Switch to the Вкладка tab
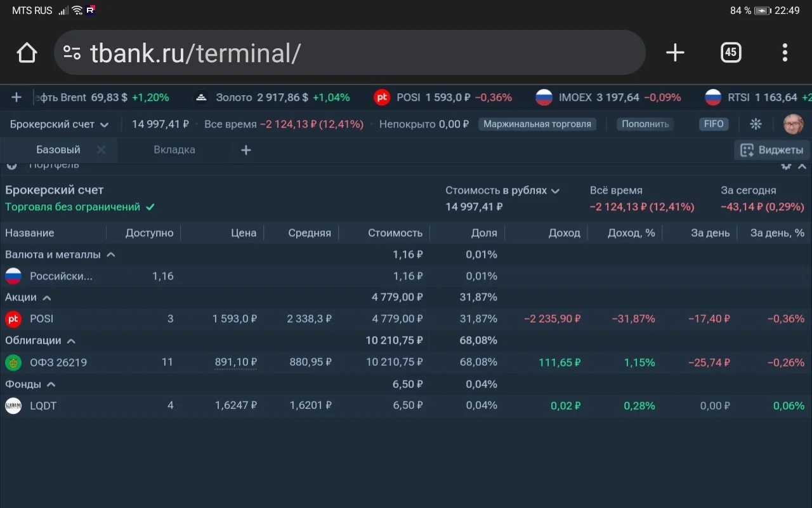Viewport: 812px width, 508px height. tap(174, 150)
